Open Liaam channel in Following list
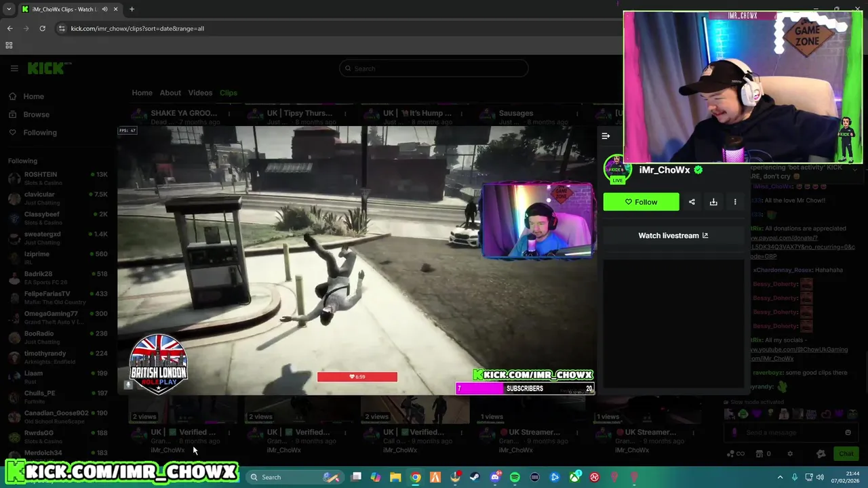Image resolution: width=868 pixels, height=488 pixels. [x=58, y=377]
